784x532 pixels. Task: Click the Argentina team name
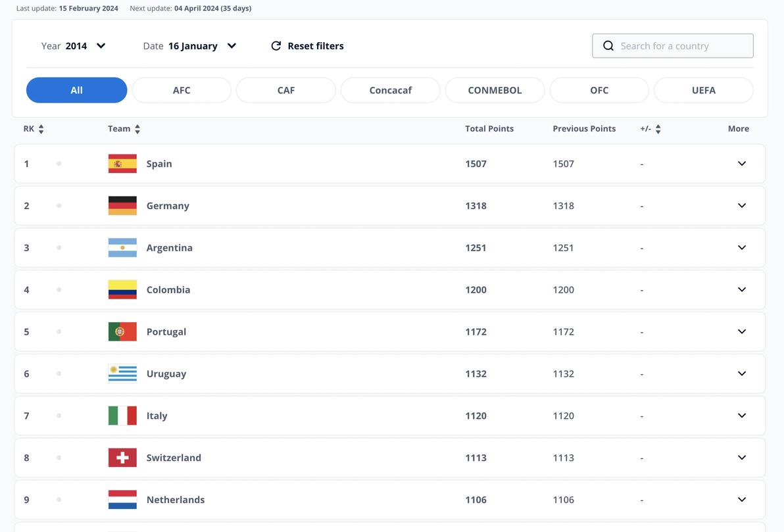click(169, 247)
